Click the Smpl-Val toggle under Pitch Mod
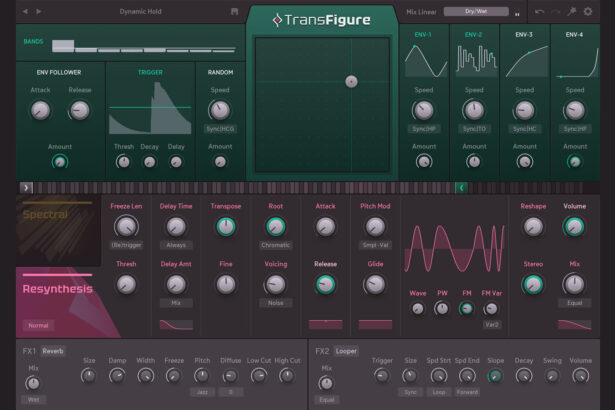 (x=375, y=245)
